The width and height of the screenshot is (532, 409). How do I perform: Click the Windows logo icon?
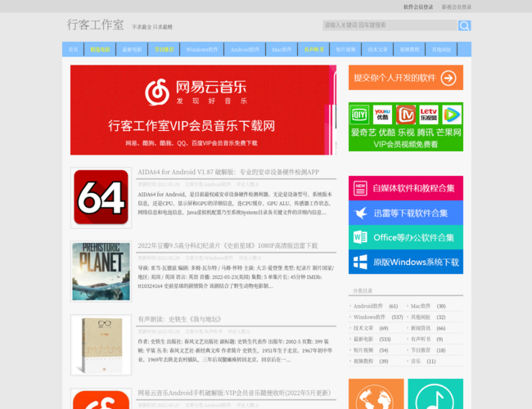coord(360,262)
